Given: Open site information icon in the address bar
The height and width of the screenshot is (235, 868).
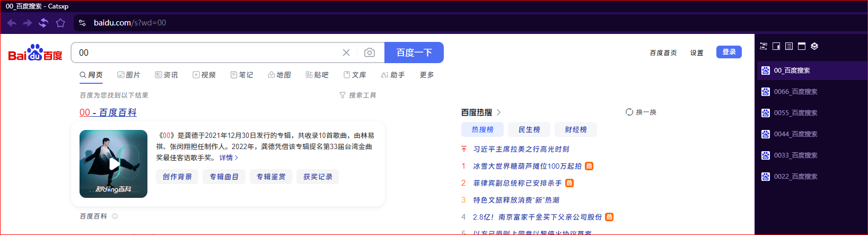Looking at the screenshot, I should 82,23.
